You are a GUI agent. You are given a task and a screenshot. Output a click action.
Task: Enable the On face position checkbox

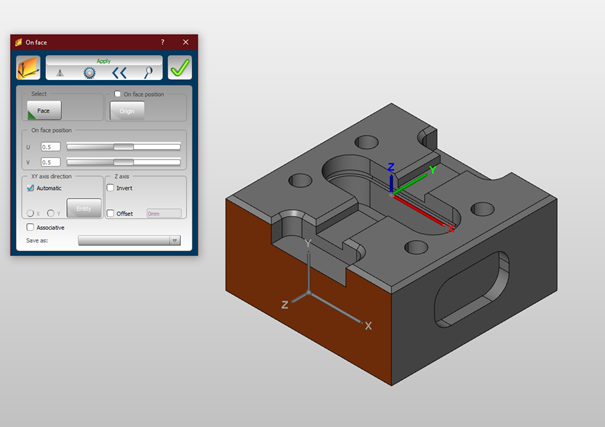point(118,94)
